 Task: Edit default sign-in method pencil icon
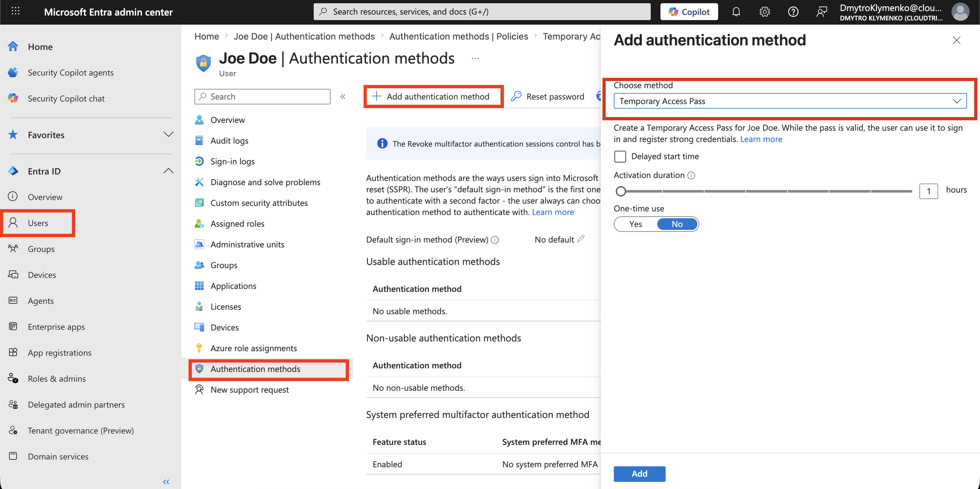580,239
